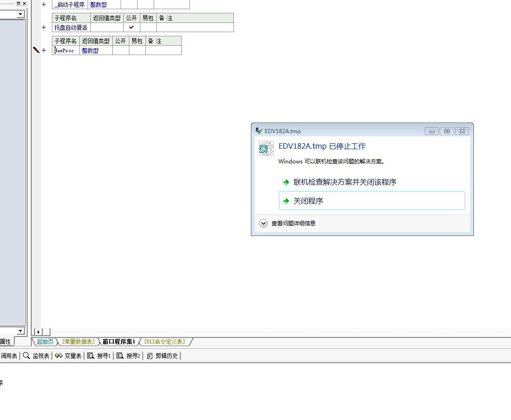This screenshot has height=420, width=511.
Task: Click the EDV182A.tmp dialog title bar icon
Action: [259, 131]
